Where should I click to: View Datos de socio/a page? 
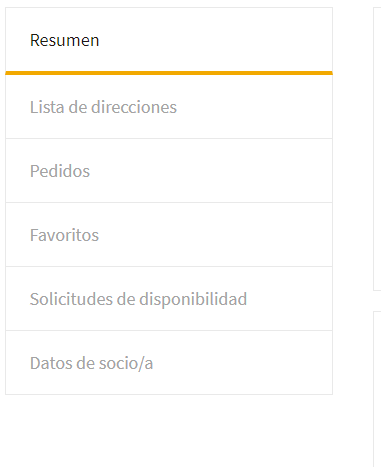click(169, 363)
